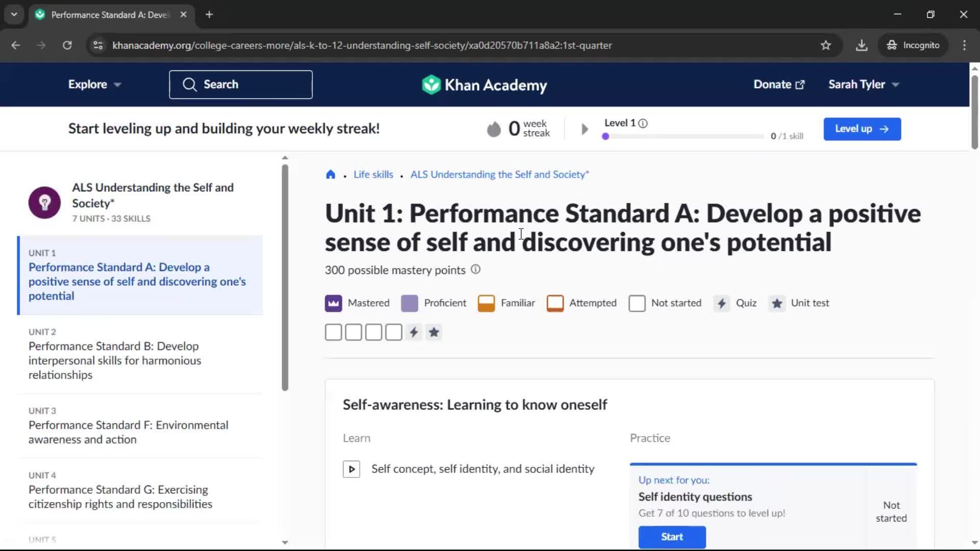The width and height of the screenshot is (980, 551).
Task: Click the search magnifier icon
Action: pyautogui.click(x=189, y=85)
